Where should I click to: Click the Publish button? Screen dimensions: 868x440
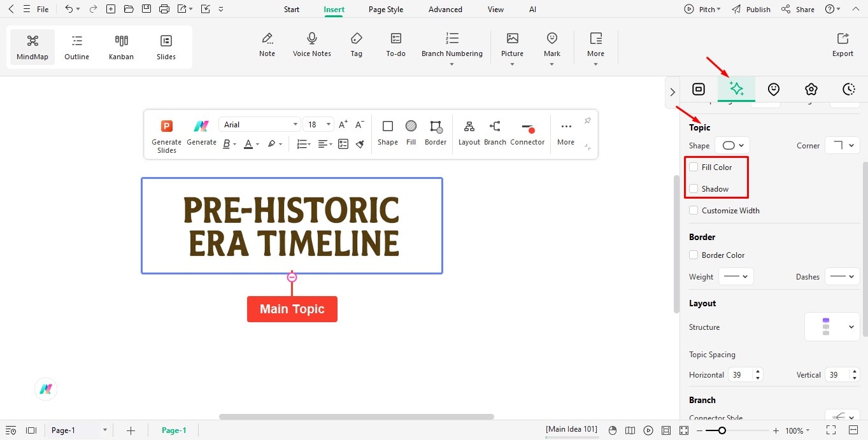pos(751,9)
